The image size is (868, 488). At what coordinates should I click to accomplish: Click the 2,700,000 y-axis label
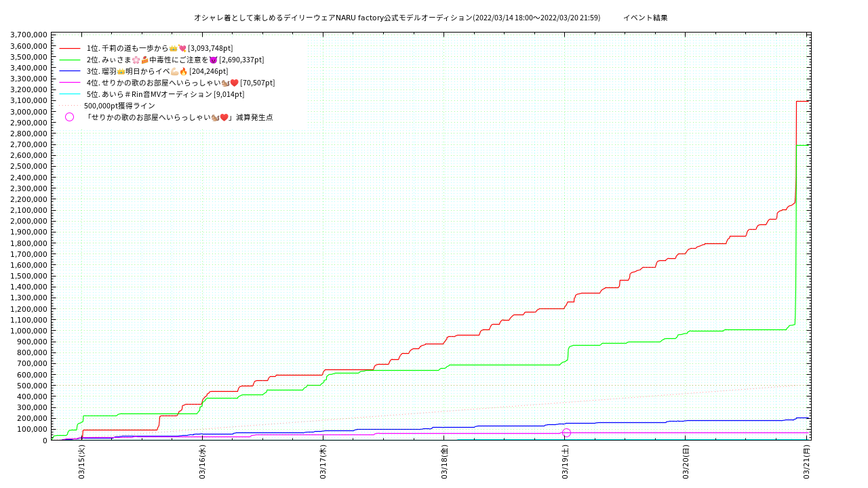pyautogui.click(x=29, y=144)
